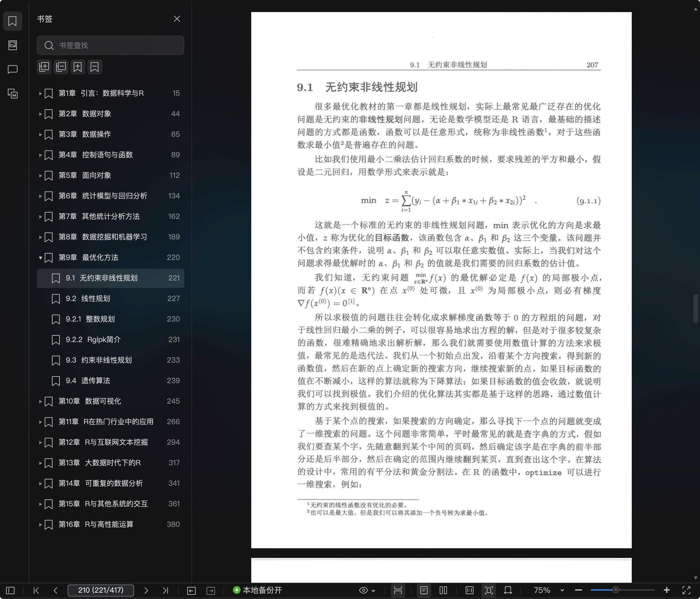Go to bookmark 9.2.2 Rglpk简介
The height and width of the screenshot is (599, 700).
[111, 340]
